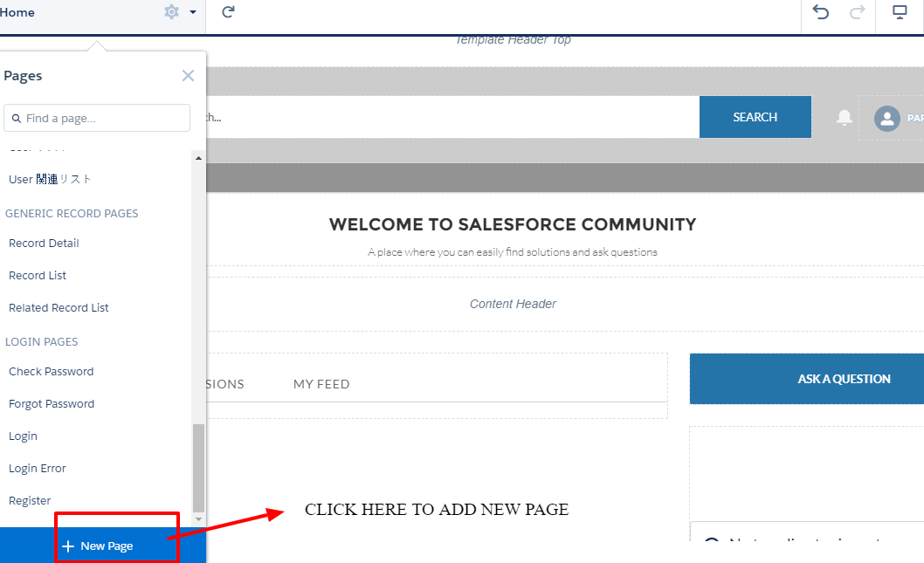Screen dimensions: 924x563
Task: Close the Pages panel
Action: (x=188, y=76)
